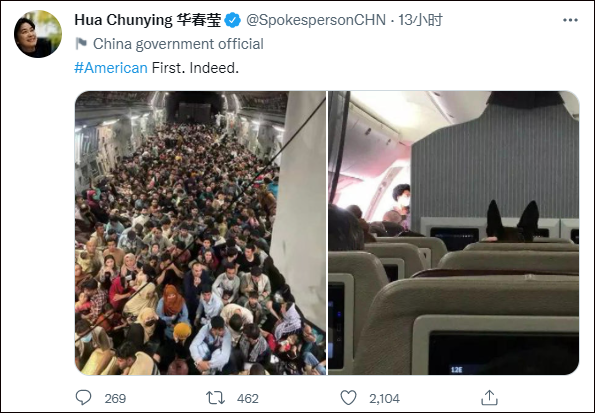Click the 462 retweets count

point(247,398)
